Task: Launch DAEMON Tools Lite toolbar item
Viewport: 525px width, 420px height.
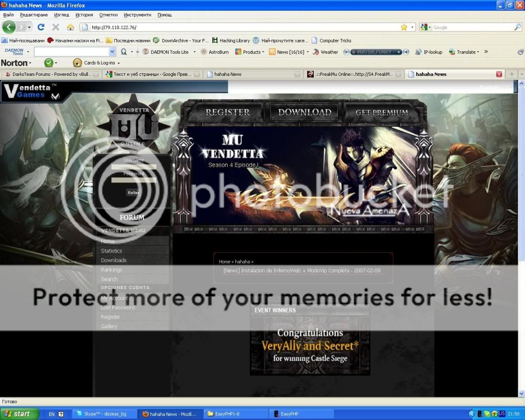Action: point(166,52)
